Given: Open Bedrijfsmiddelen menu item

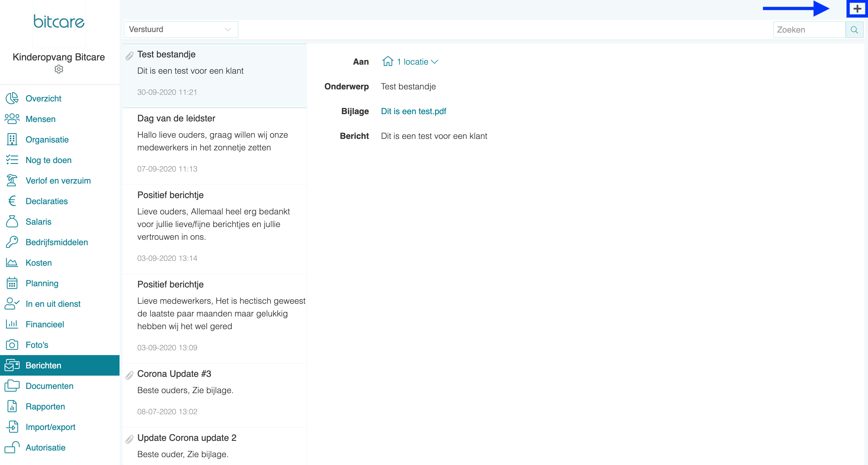Looking at the screenshot, I should (x=60, y=242).
